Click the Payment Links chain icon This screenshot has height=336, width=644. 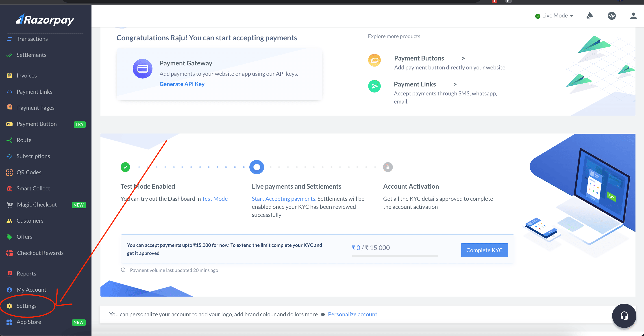[9, 92]
